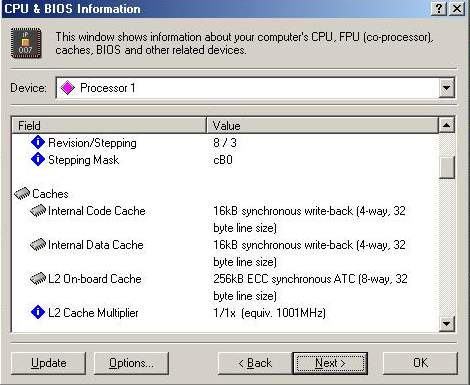Screen dimensions: 470x385
Task: Click chip icon next to Internal Code Cache
Action: point(38,211)
